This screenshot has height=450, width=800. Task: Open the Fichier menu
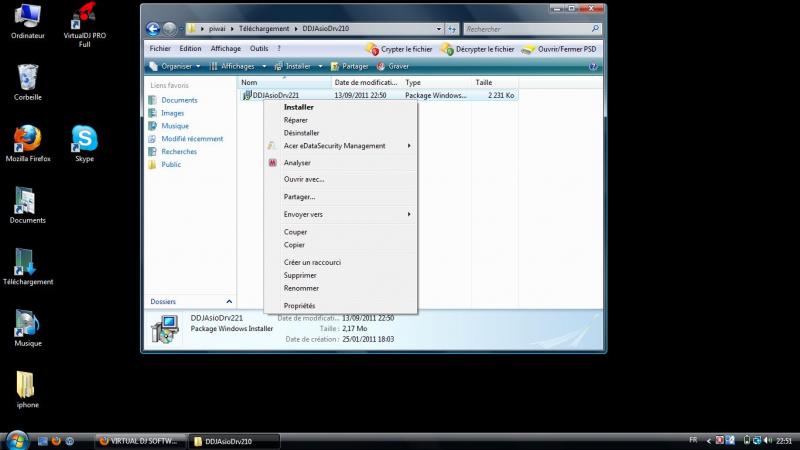tap(160, 48)
